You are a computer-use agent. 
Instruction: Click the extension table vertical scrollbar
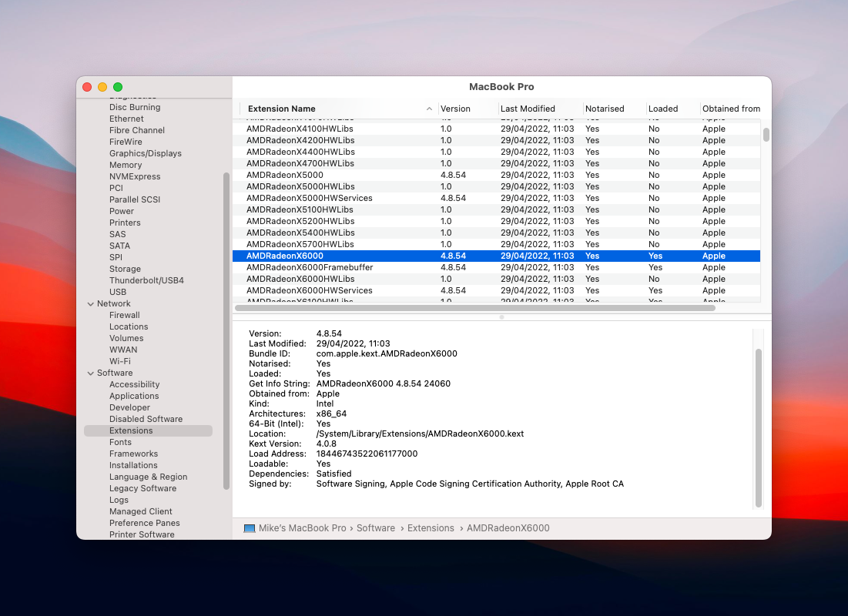(x=766, y=135)
